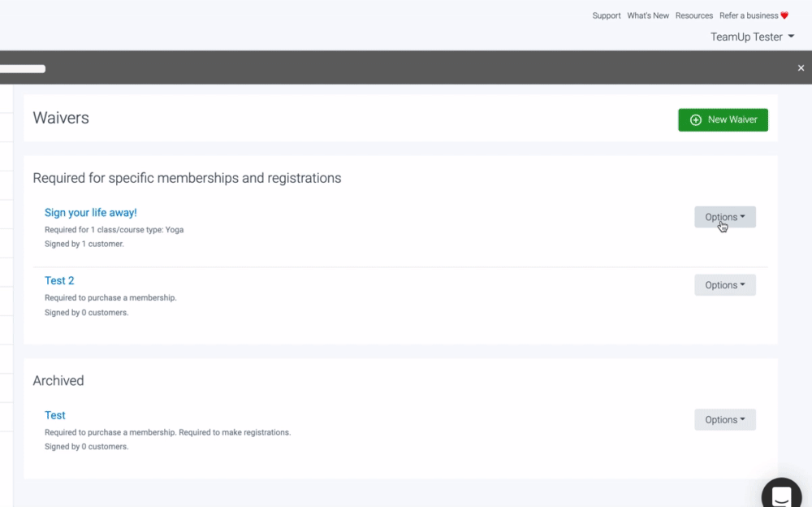Viewport: 812px width, 507px height.
Task: Open the live chat widget icon
Action: [x=781, y=496]
